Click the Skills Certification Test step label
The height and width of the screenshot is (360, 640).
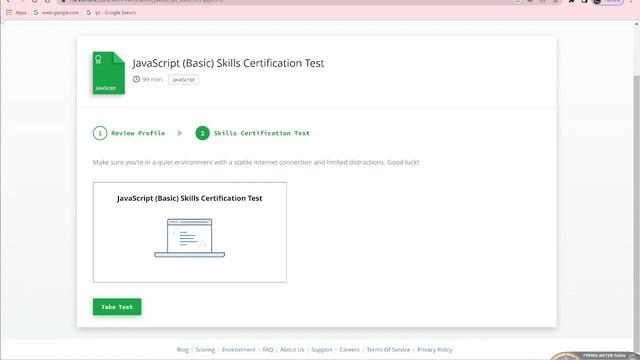point(262,133)
